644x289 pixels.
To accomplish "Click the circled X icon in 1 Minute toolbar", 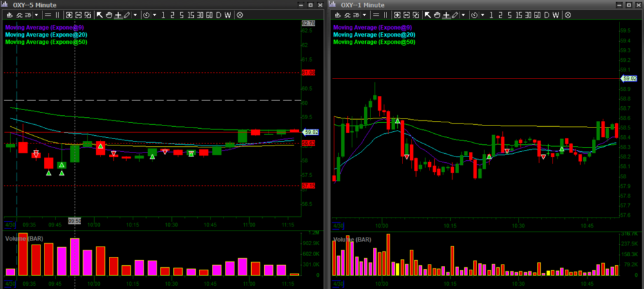I will [x=567, y=14].
